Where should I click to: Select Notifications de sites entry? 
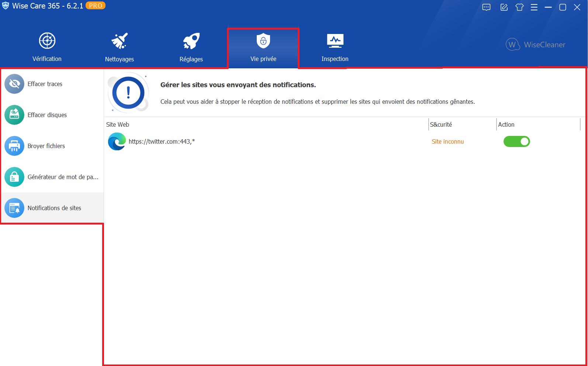pyautogui.click(x=52, y=208)
